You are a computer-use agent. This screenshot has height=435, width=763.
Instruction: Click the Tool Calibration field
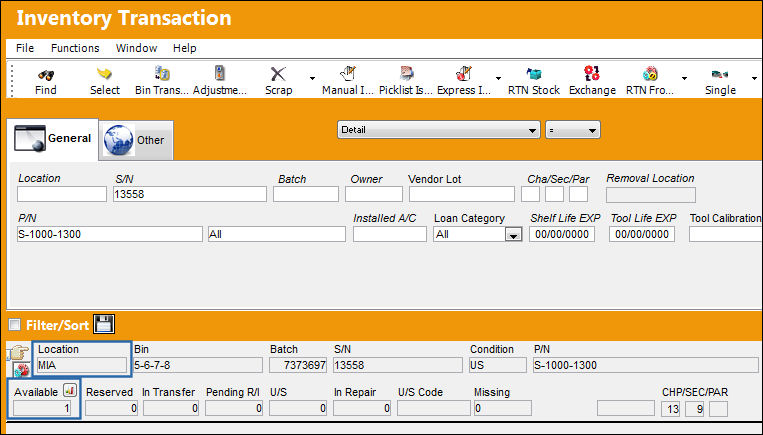(725, 234)
